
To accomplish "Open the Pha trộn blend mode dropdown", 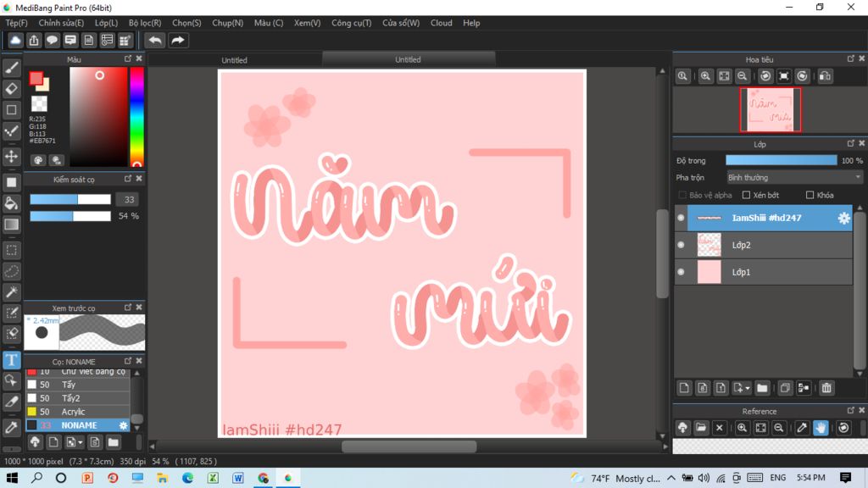I will (793, 178).
